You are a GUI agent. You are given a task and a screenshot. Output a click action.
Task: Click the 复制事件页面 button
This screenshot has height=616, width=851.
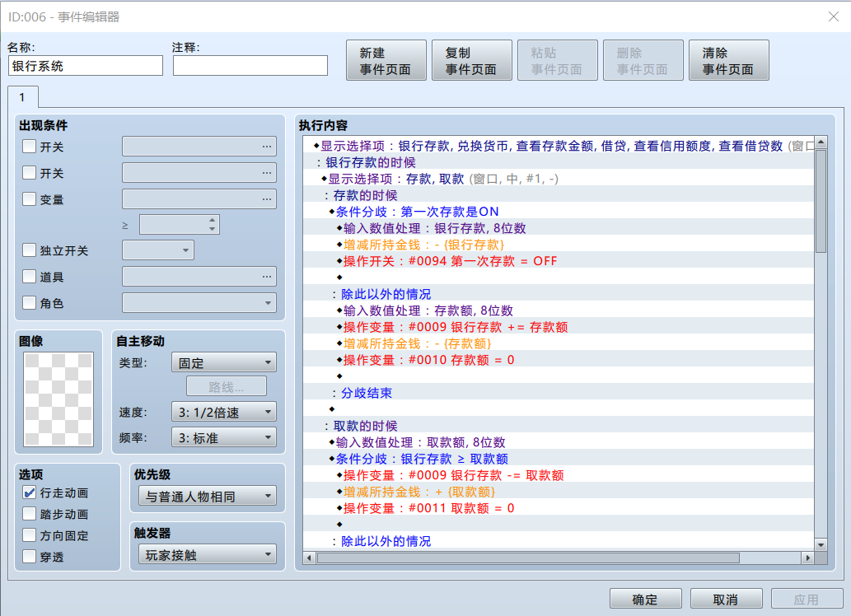(x=471, y=60)
